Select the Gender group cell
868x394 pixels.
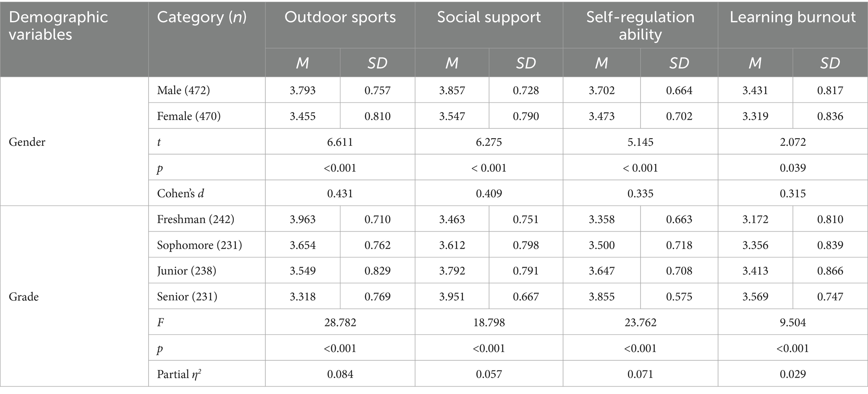click(27, 142)
